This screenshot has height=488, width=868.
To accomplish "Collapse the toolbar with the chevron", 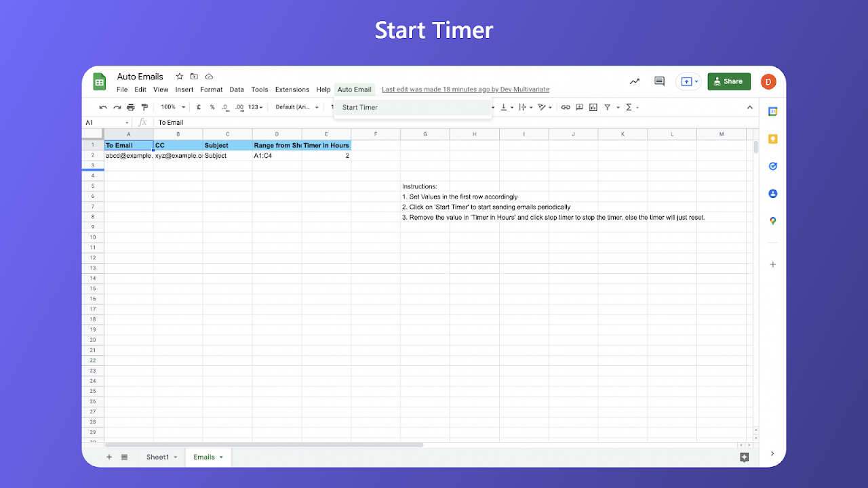I will tap(749, 107).
